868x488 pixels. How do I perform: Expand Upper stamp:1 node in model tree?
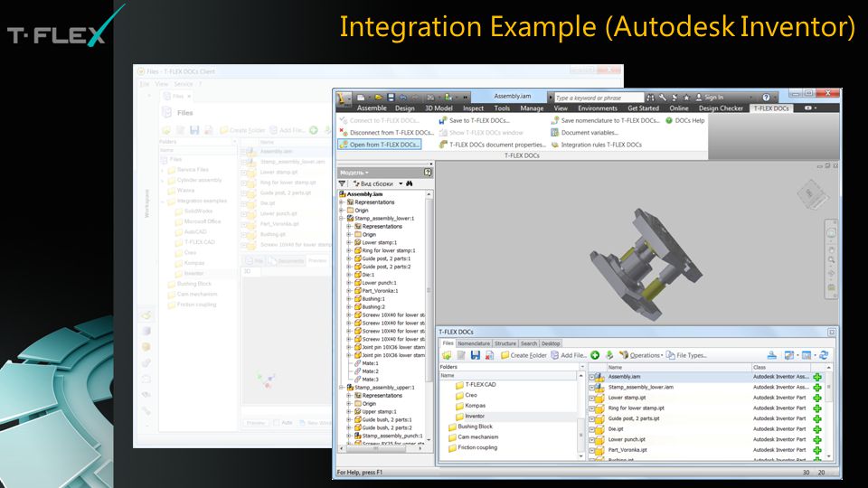[349, 412]
